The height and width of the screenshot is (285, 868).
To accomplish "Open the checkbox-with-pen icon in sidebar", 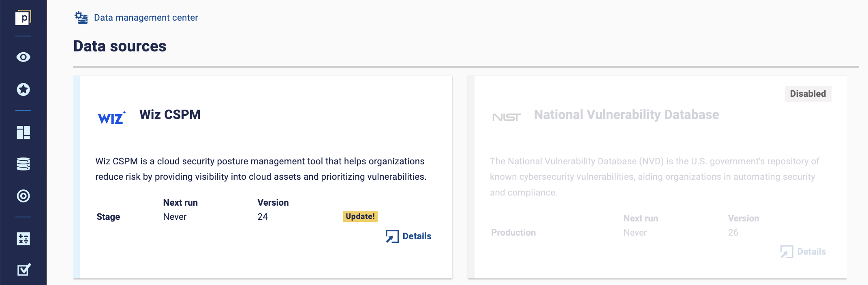I will click(24, 270).
